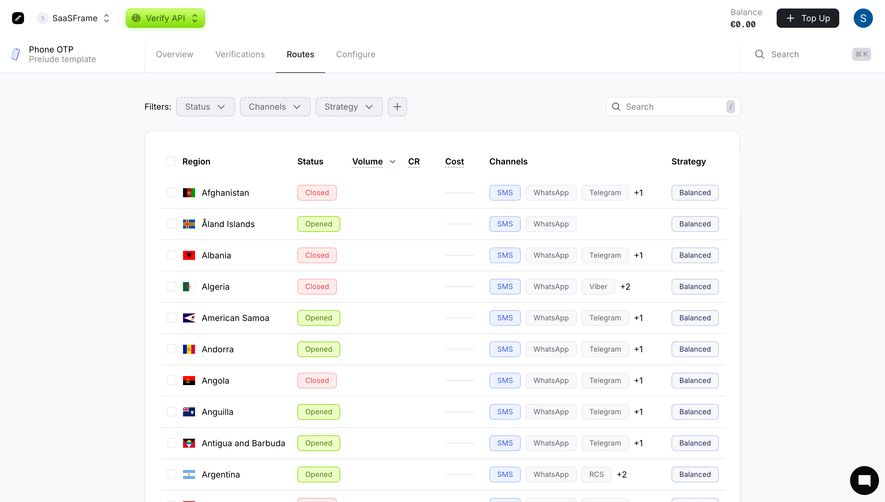
Task: Switch to the Verifications tab
Action: tap(240, 54)
